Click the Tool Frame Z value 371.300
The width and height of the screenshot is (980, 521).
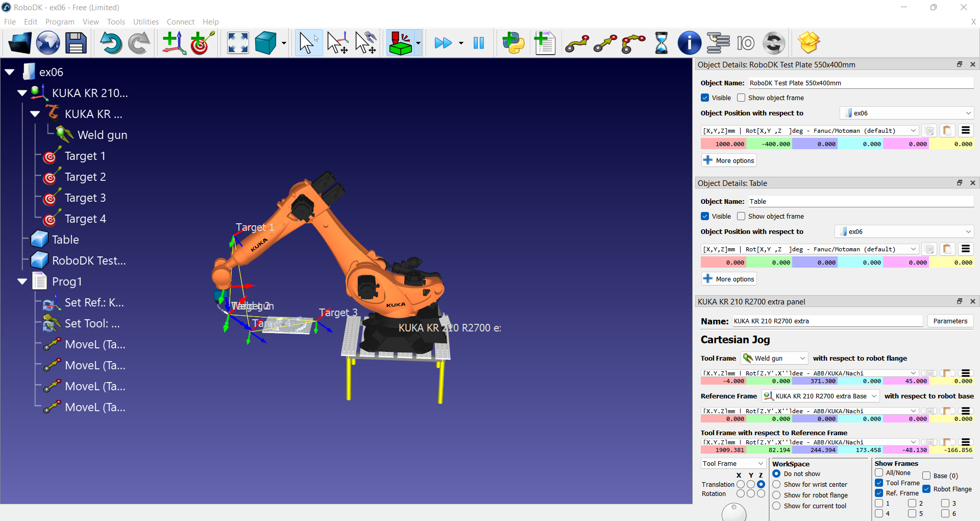tap(815, 381)
